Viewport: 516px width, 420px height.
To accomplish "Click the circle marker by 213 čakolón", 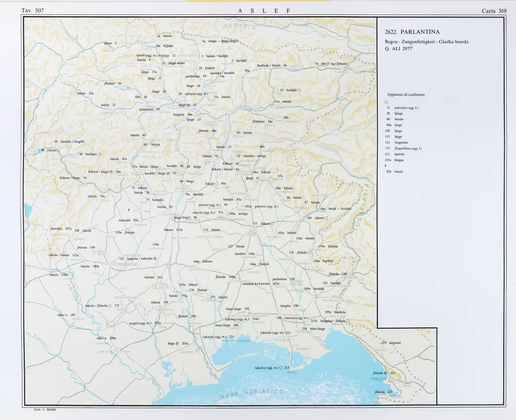I will tap(280, 368).
